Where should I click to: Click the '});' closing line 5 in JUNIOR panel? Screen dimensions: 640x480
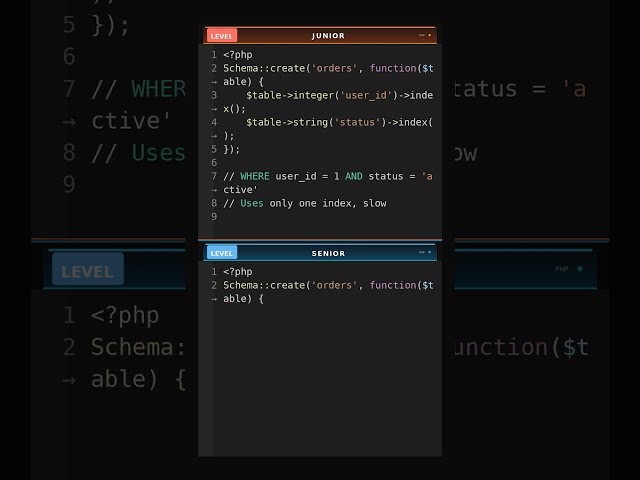(x=231, y=149)
